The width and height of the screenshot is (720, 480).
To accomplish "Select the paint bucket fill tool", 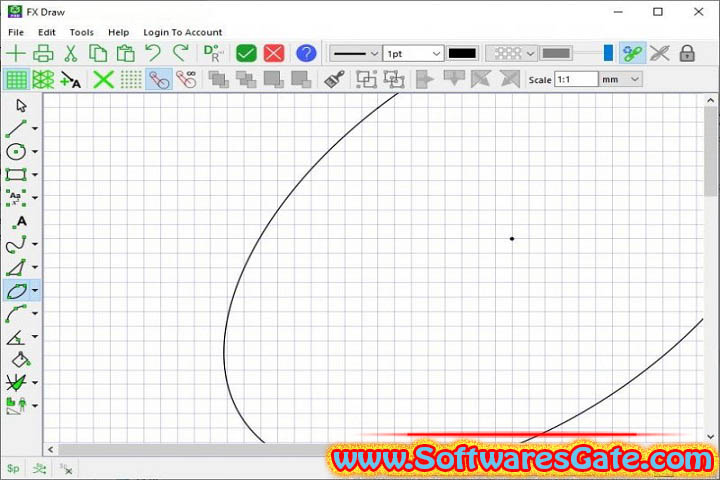I will pos(21,360).
